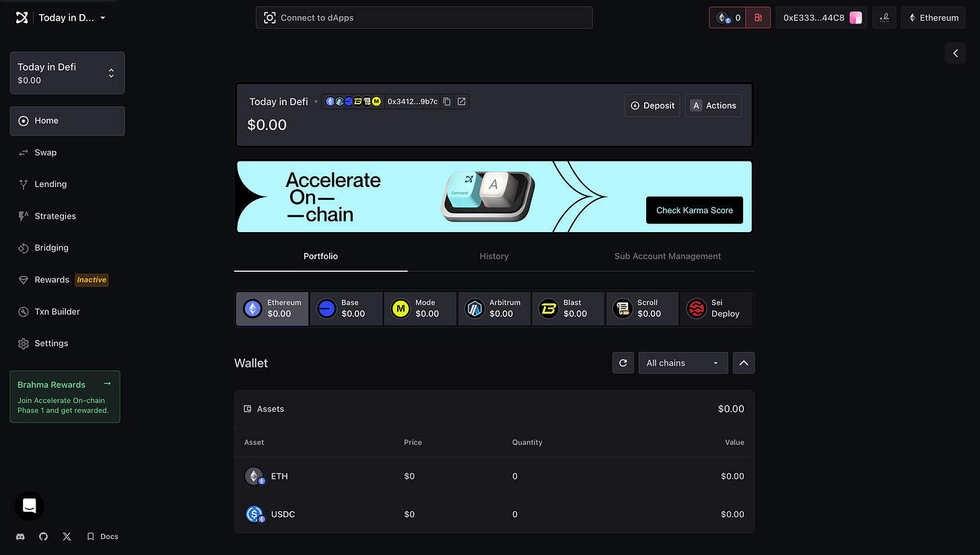Screen dimensions: 980x555
Task: Click the Value column header
Action: [734, 442]
